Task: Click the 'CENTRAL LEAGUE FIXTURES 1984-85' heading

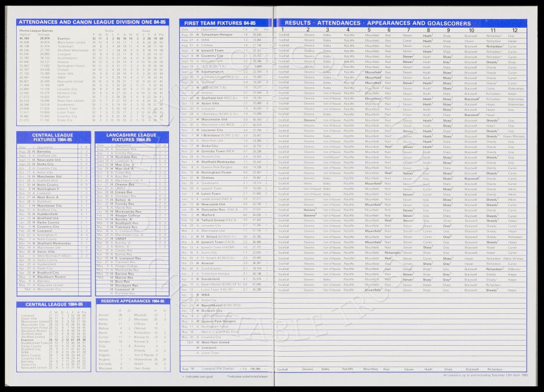Action: pos(53,137)
